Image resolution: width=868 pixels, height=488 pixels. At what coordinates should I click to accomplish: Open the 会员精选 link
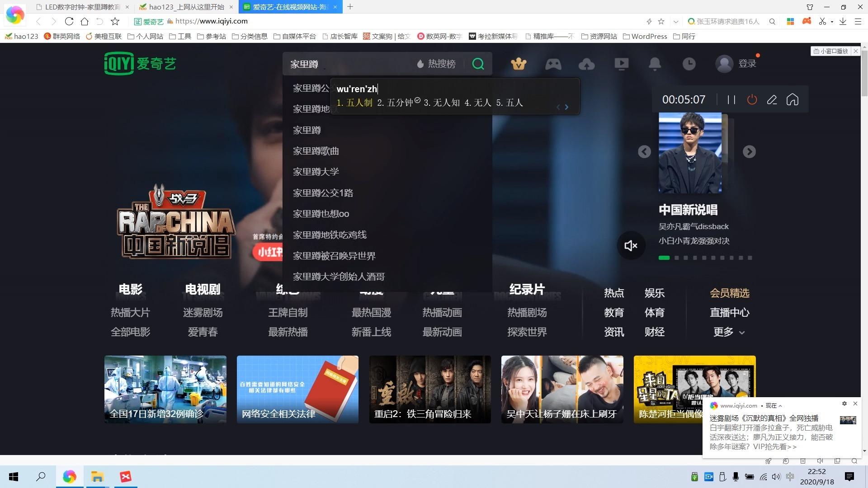click(x=730, y=293)
